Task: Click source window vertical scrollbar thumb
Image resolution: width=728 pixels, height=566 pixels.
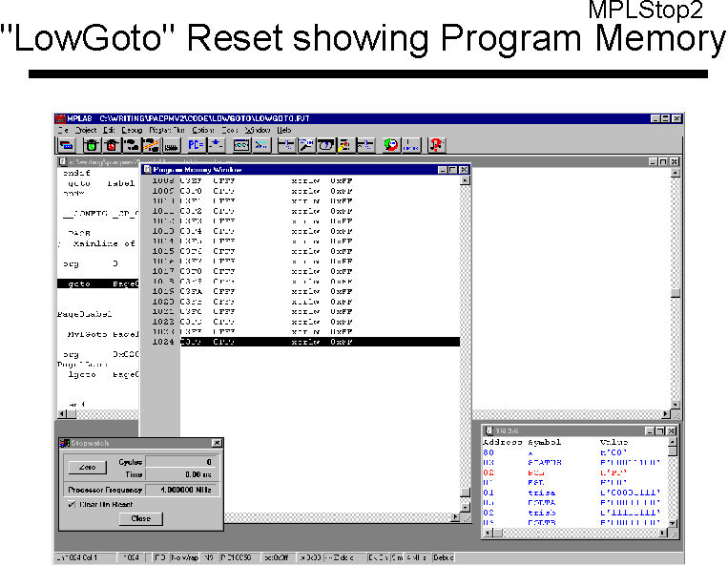Action: [x=676, y=293]
